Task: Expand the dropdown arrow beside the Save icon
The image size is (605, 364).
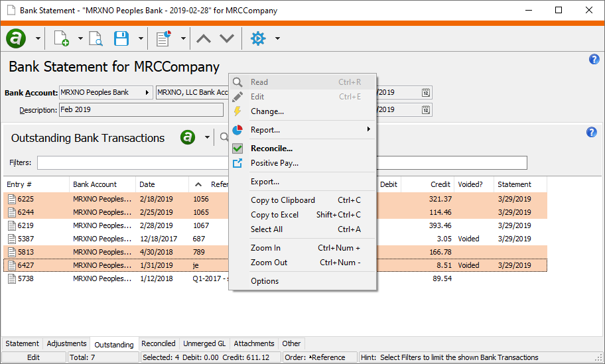Action: tap(141, 38)
